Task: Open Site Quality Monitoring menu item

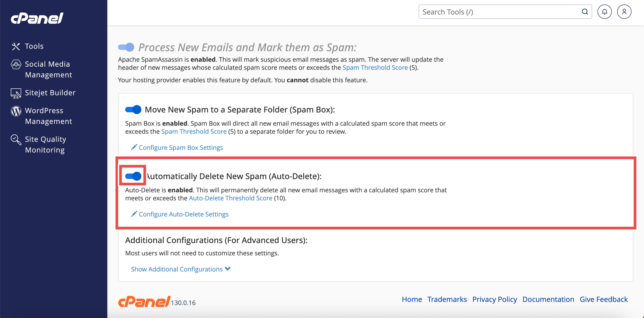Action: click(x=45, y=144)
